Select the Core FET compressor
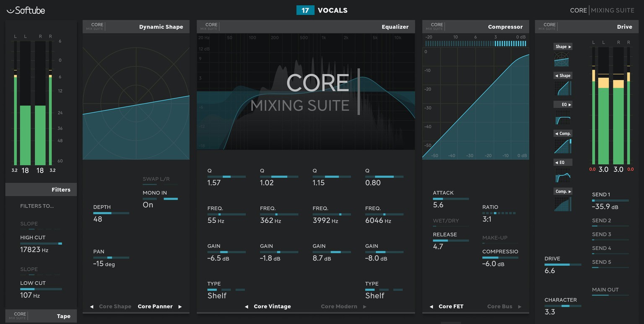Screen dimensions: 644x324 tap(451, 306)
